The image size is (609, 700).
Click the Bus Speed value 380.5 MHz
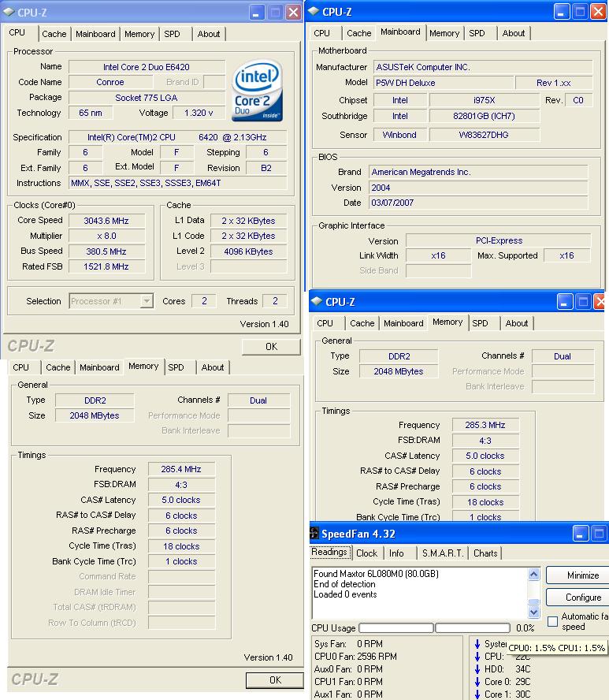pos(106,251)
